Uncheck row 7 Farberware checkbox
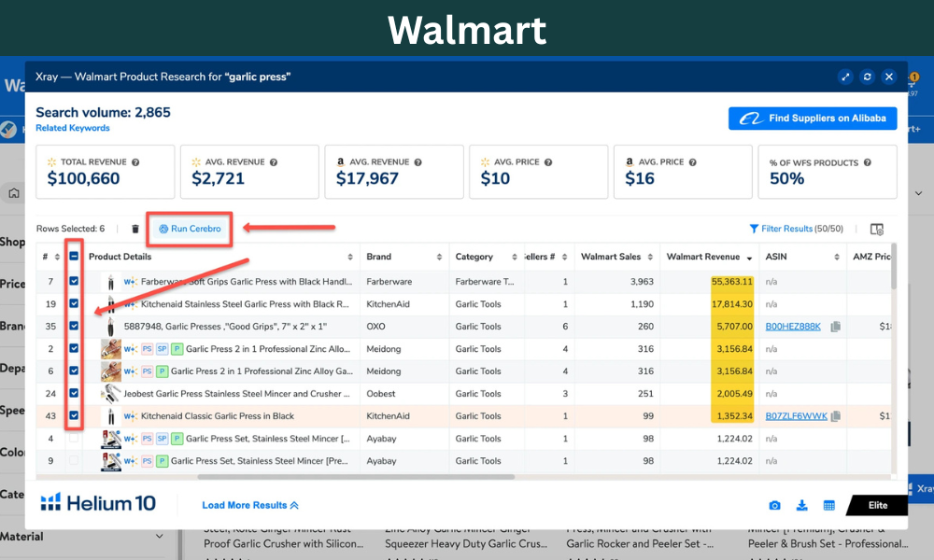Image resolution: width=934 pixels, height=560 pixels. (x=74, y=281)
